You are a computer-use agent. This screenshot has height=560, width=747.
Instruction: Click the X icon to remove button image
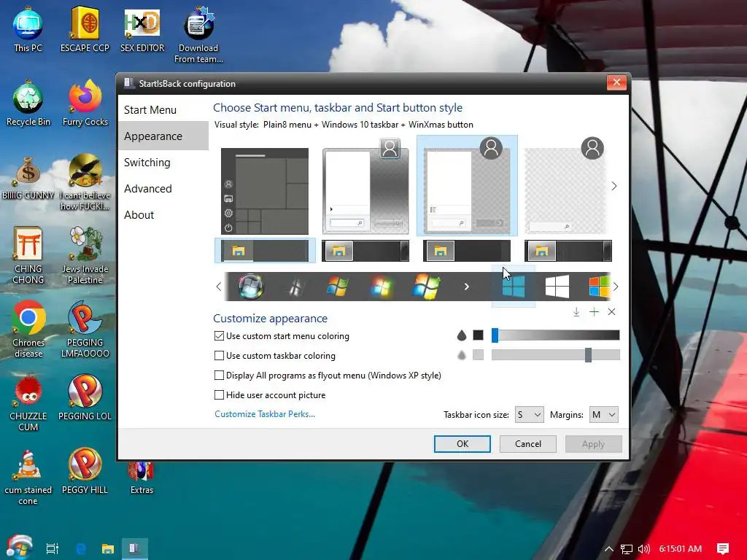tap(612, 312)
